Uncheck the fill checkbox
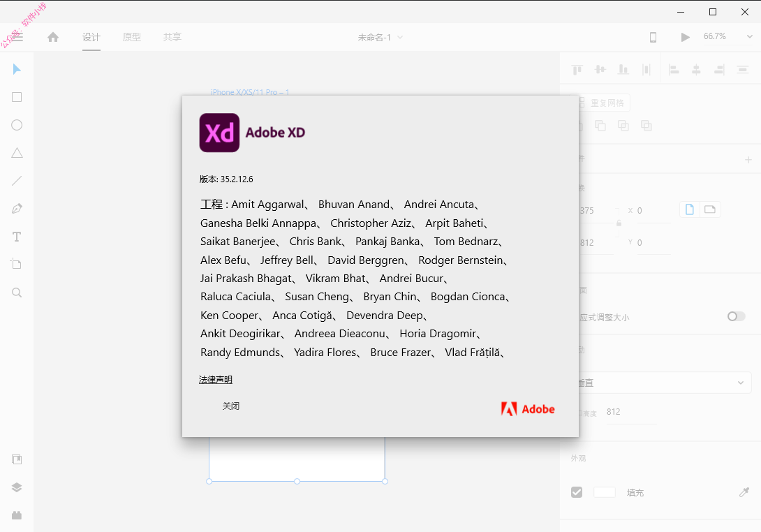 coord(577,492)
